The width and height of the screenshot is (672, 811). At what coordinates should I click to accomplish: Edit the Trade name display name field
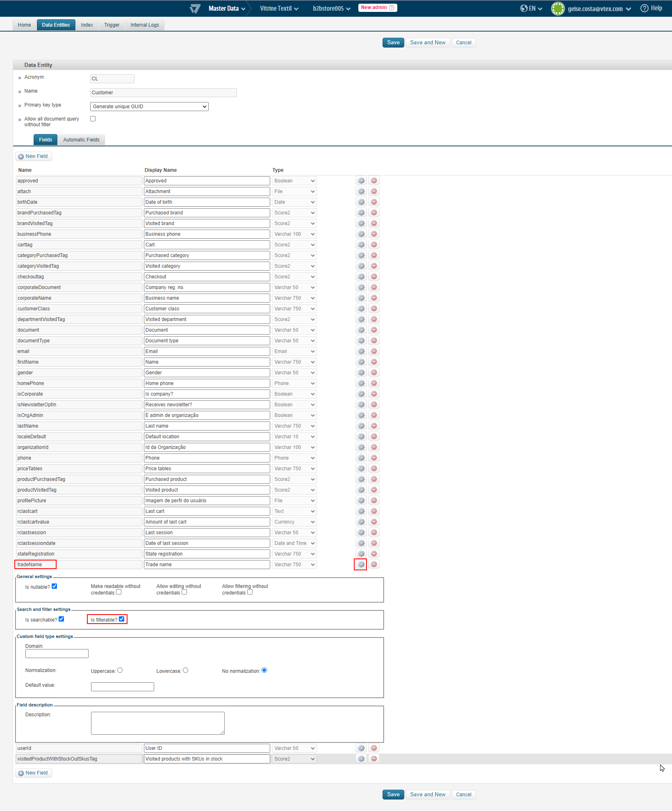coord(207,565)
